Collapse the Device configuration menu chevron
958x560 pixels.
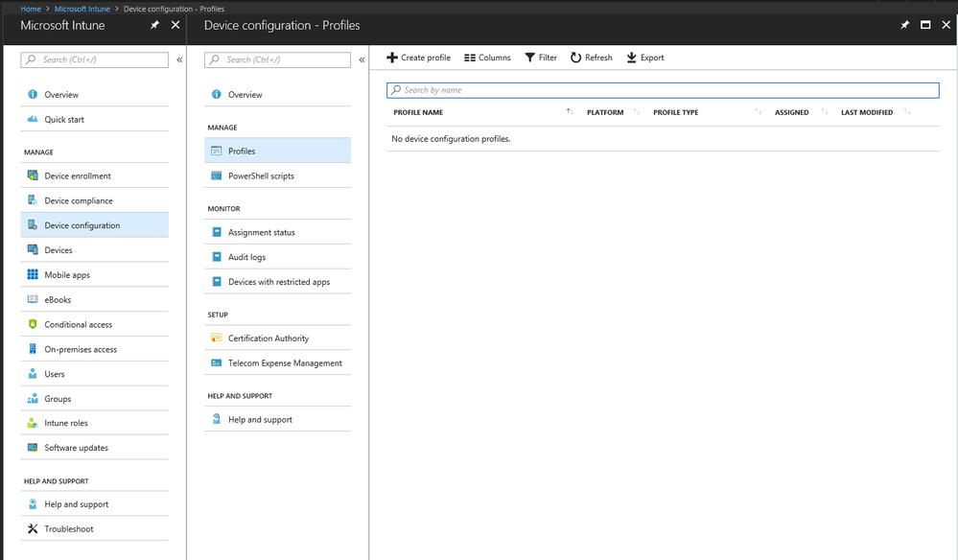362,59
